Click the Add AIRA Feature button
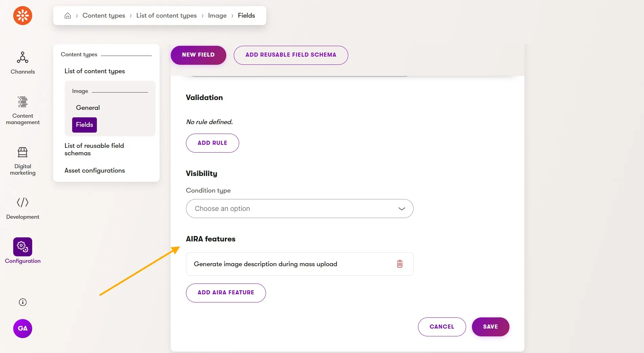This screenshot has width=644, height=353. (226, 293)
